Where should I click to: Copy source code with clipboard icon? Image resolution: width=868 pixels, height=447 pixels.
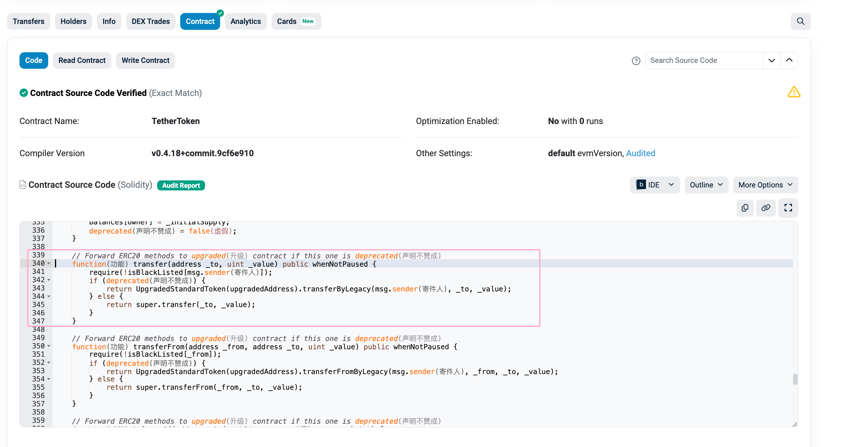coord(745,208)
